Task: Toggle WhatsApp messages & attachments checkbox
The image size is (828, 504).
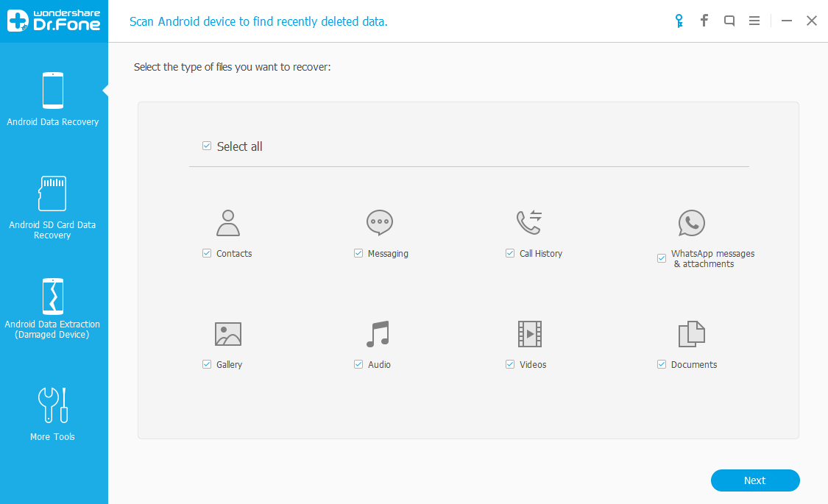Action: coord(662,258)
